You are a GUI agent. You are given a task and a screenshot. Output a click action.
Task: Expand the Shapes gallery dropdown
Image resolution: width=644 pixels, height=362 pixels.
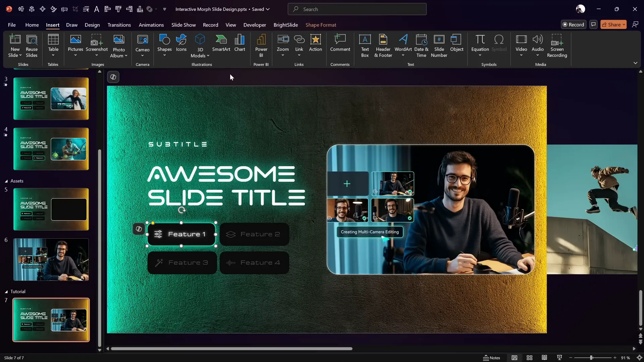(x=164, y=55)
